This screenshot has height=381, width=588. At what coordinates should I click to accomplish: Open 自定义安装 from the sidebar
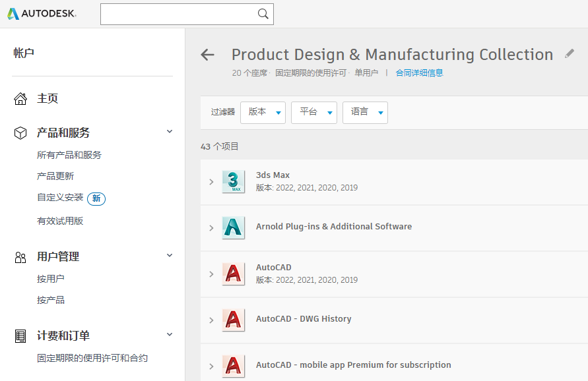[x=60, y=198]
